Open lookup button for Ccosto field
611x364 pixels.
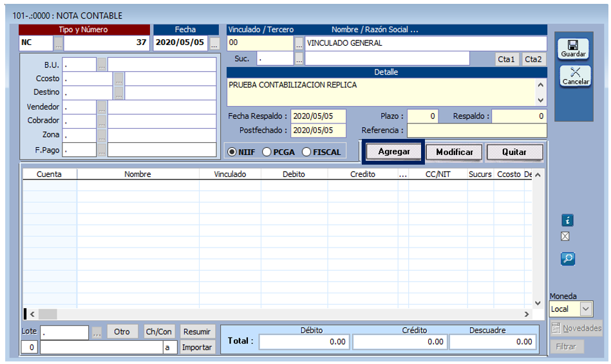coord(119,79)
